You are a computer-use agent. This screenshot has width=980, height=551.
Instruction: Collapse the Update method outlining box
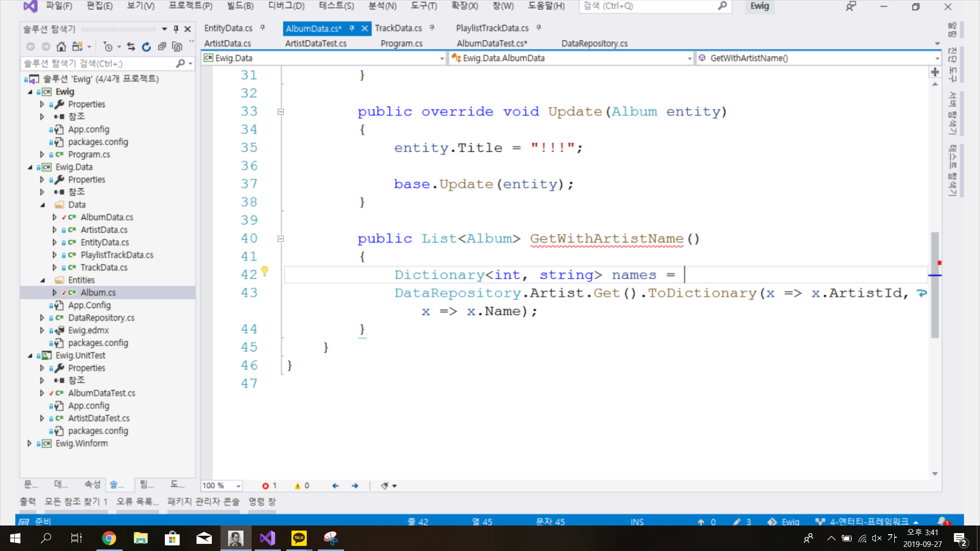point(281,112)
